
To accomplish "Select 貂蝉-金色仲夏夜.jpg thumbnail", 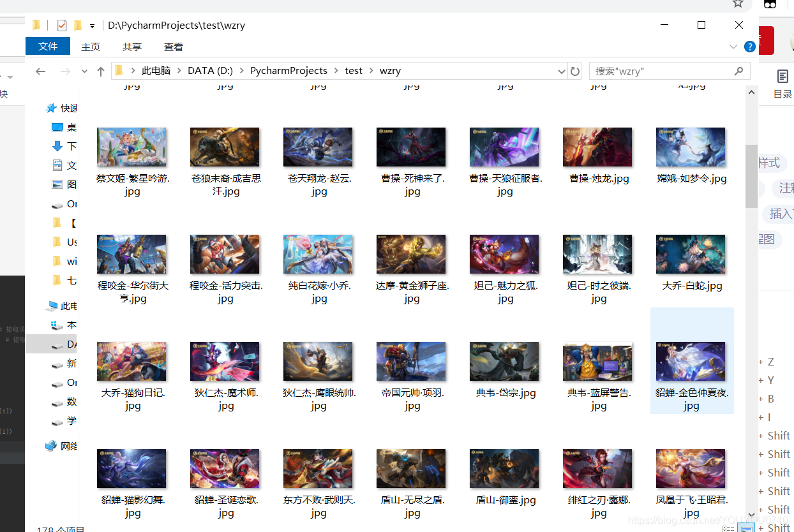I will [x=691, y=362].
